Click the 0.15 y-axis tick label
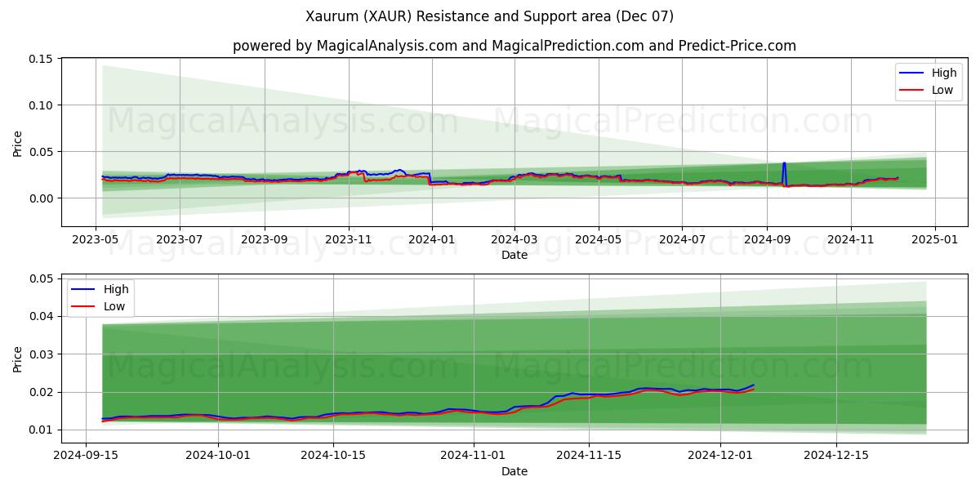 click(41, 59)
